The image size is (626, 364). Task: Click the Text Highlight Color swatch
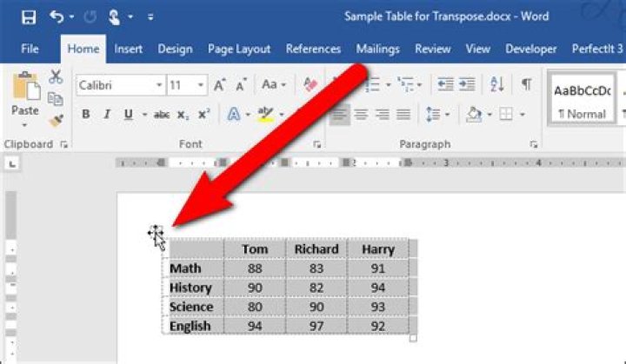tap(265, 115)
